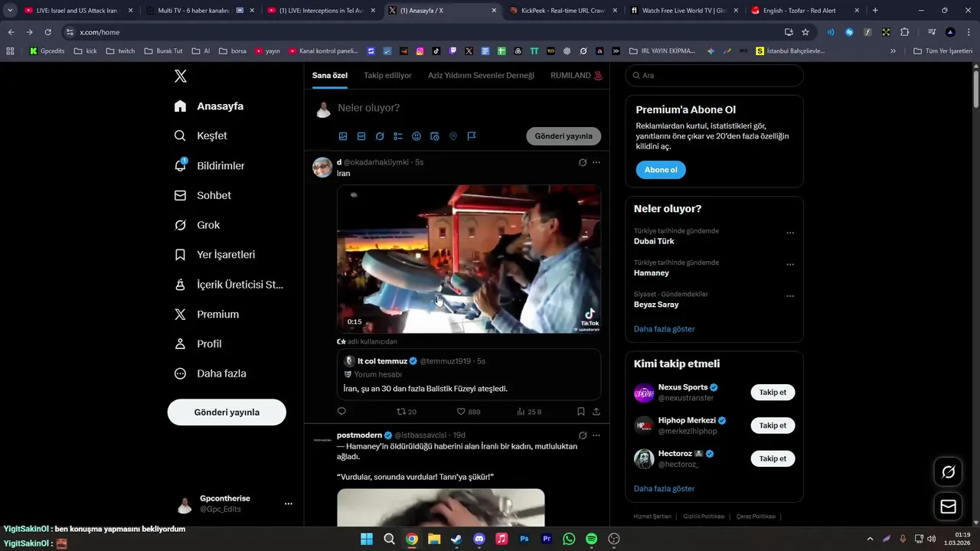Viewport: 980px width, 551px height.
Task: Open the Windows Start menu
Action: 367,539
